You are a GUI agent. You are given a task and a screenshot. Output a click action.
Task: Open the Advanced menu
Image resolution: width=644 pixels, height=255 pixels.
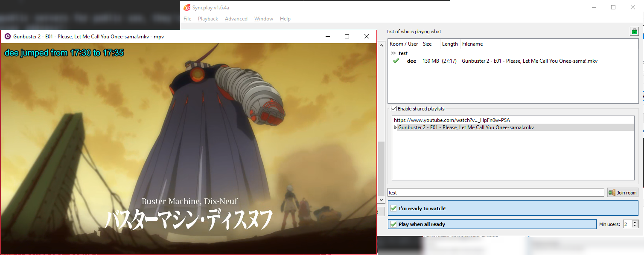pyautogui.click(x=236, y=19)
